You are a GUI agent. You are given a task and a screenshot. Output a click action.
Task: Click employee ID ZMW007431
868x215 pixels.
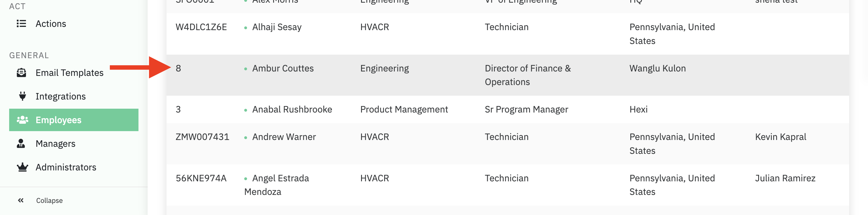202,137
